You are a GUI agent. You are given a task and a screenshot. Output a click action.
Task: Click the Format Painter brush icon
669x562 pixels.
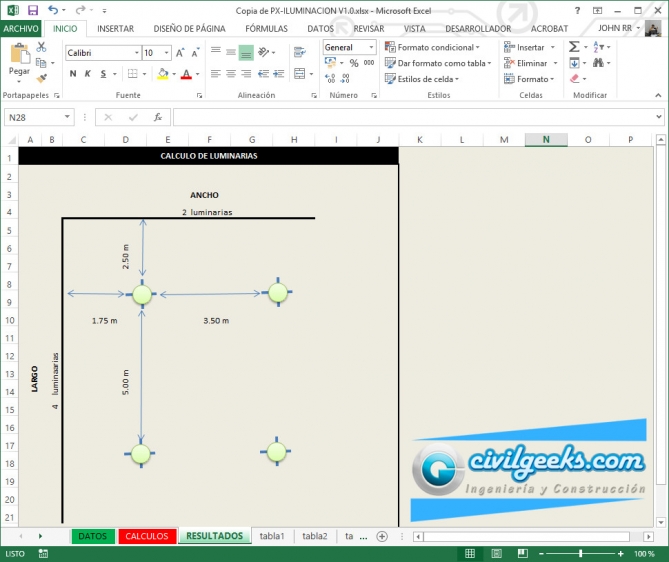(x=42, y=78)
